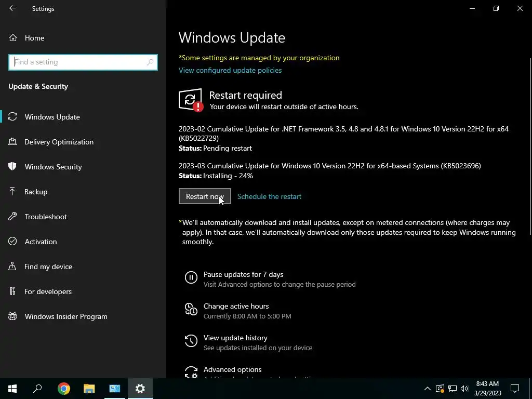Minimize the Settings window
This screenshot has width=532, height=399.
tap(472, 8)
